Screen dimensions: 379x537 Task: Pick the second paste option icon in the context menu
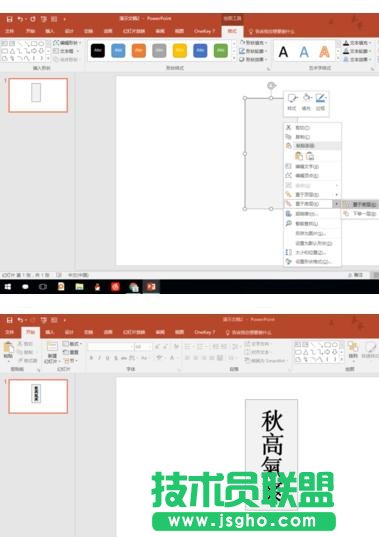click(x=310, y=156)
